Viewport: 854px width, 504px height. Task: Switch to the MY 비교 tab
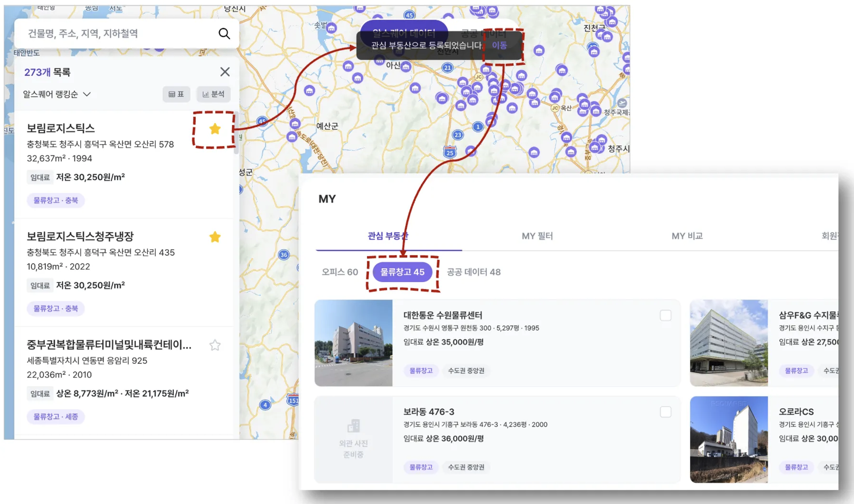coord(687,236)
